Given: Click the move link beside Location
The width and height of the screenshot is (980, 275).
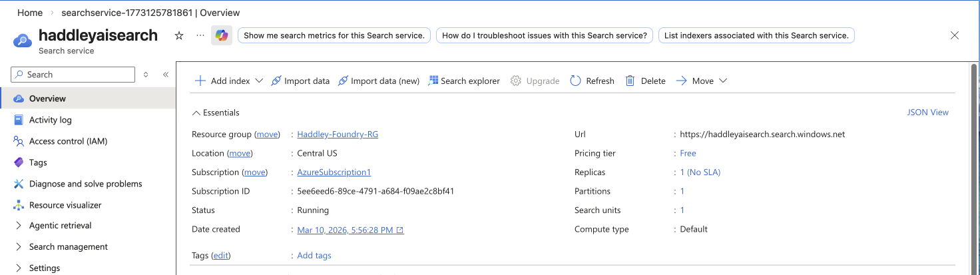Looking at the screenshot, I should (x=240, y=153).
